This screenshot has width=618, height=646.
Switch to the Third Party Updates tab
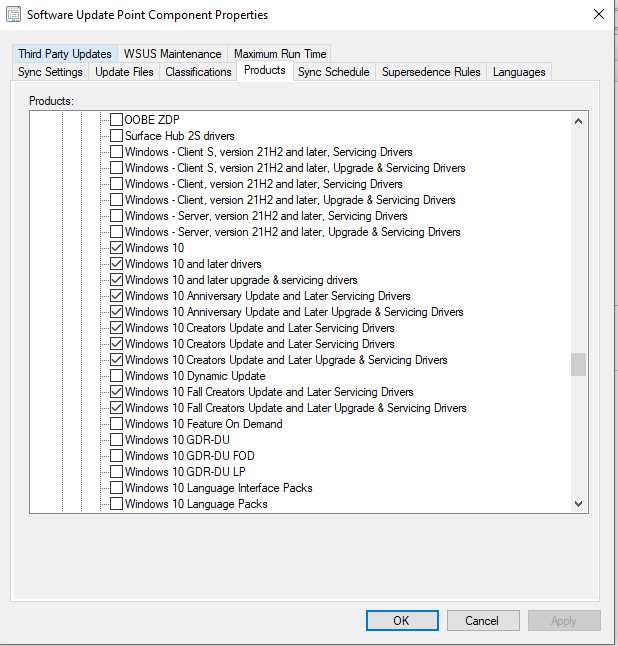pyautogui.click(x=65, y=54)
